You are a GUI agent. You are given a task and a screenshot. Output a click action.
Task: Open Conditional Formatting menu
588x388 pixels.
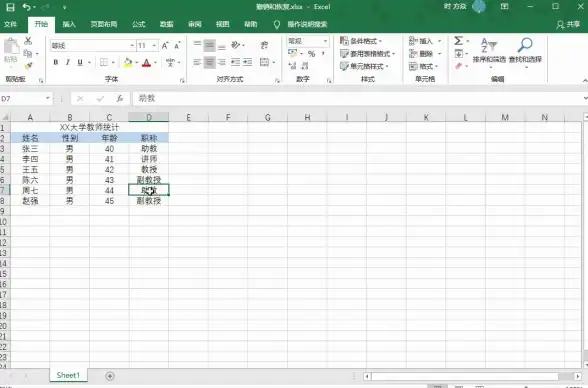pos(361,41)
